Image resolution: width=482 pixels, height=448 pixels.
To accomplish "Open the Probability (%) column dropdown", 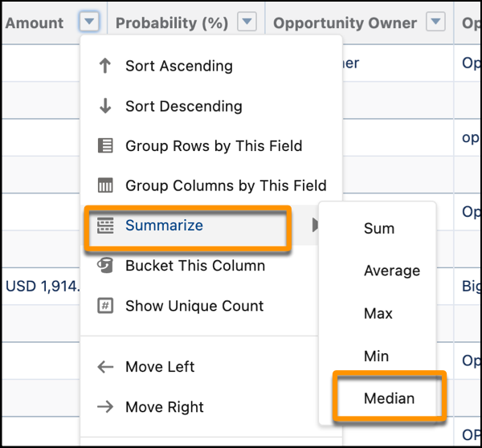I will [x=248, y=22].
